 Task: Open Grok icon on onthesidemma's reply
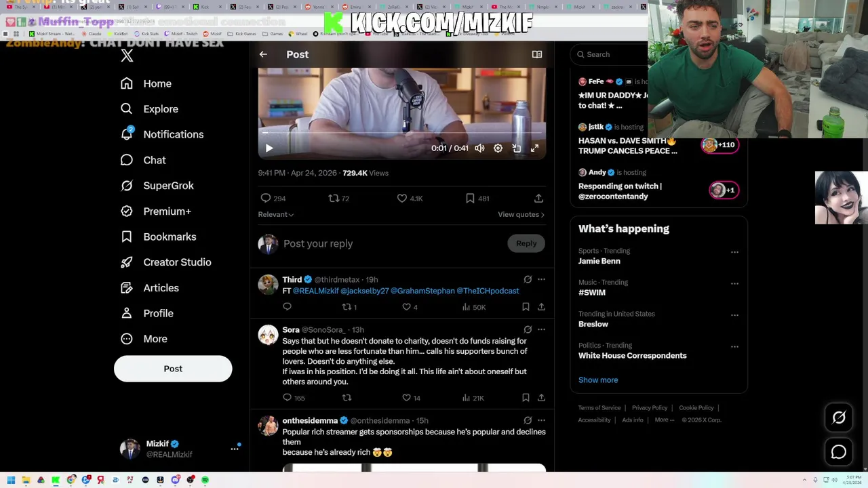(x=528, y=420)
